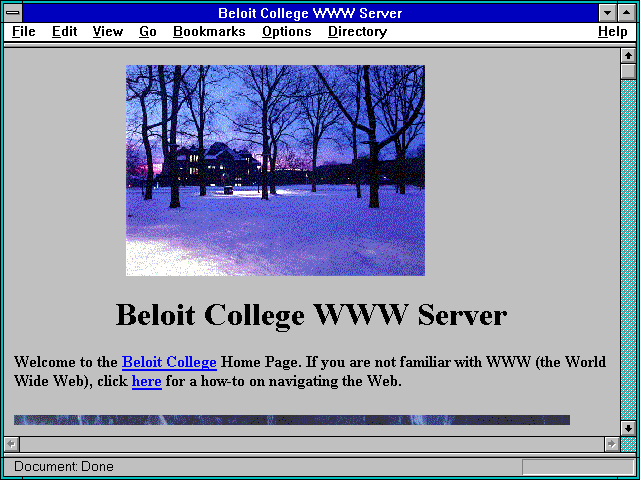
Task: Open the Directory menu
Action: click(x=358, y=31)
